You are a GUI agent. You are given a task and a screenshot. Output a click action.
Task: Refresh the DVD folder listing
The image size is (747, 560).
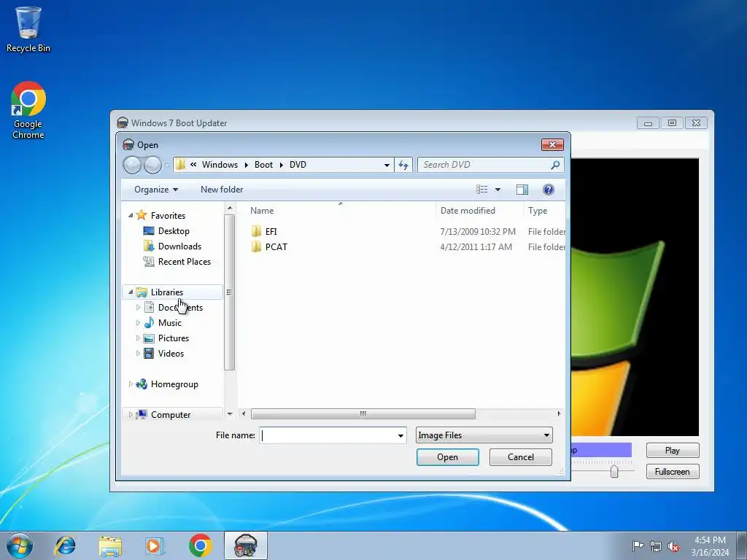[403, 165]
